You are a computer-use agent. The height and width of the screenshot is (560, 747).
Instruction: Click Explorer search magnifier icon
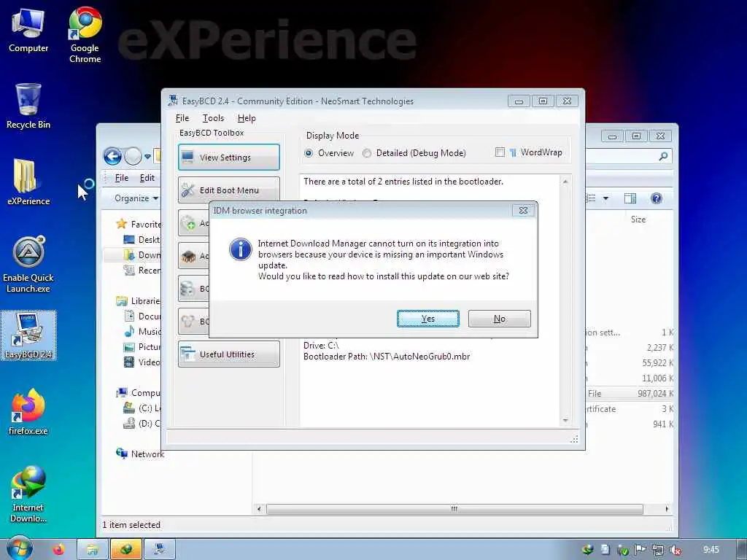pyautogui.click(x=663, y=156)
